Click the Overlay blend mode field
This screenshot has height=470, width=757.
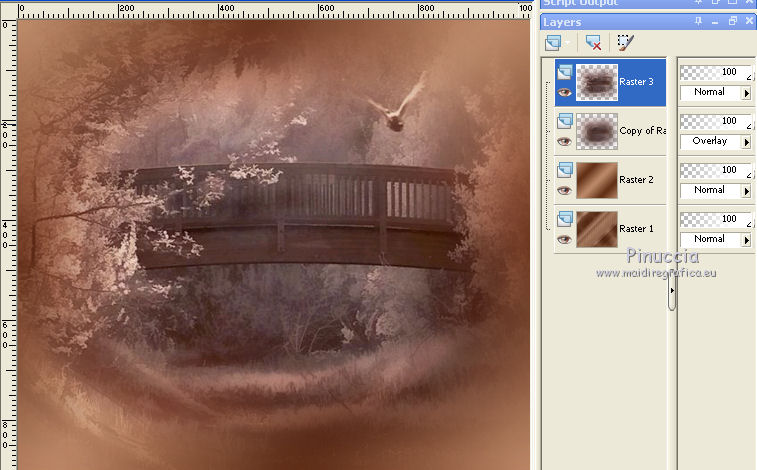[x=711, y=141]
